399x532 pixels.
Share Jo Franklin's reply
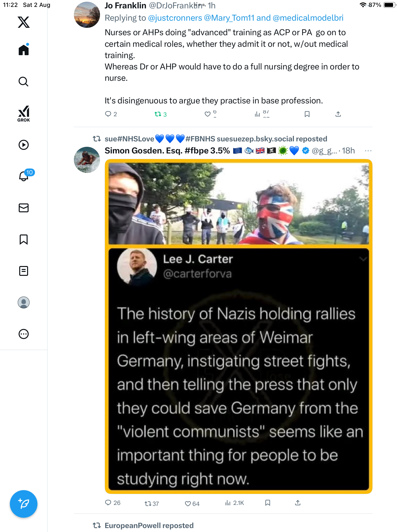(x=338, y=114)
